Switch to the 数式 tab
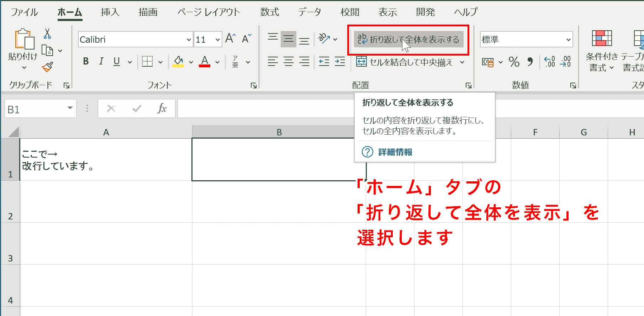This screenshot has height=316, width=644. coord(269,12)
